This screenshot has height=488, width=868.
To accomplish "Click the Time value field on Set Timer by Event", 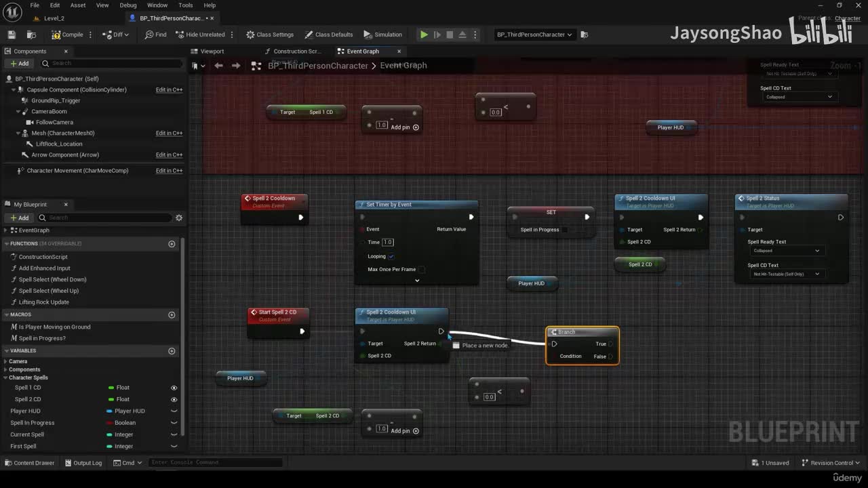I will pyautogui.click(x=388, y=242).
